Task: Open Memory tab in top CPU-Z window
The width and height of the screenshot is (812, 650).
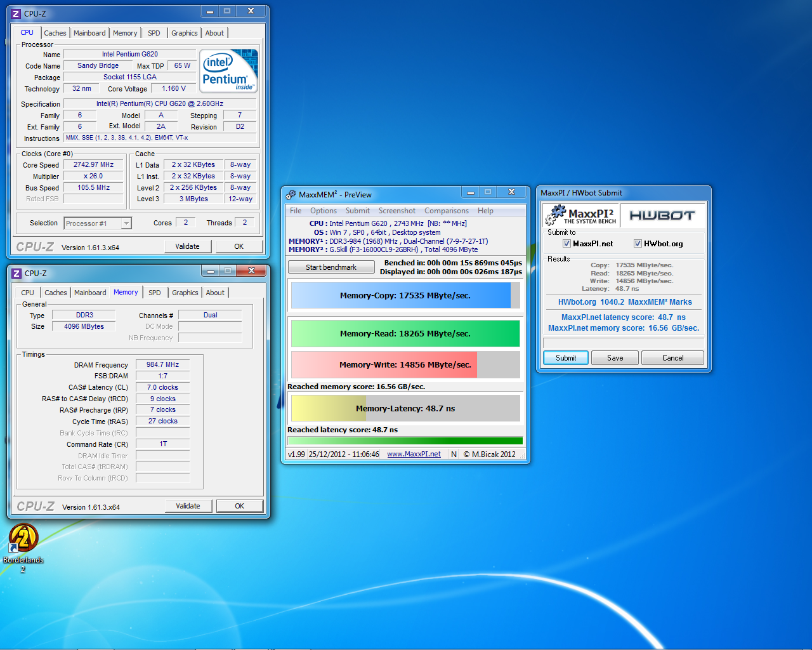Action: coord(125,33)
